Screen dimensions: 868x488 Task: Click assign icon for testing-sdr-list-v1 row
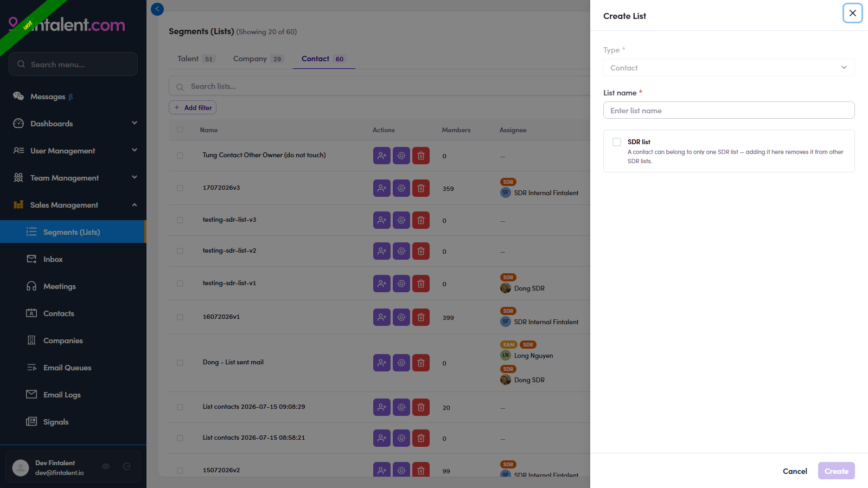[x=401, y=284]
